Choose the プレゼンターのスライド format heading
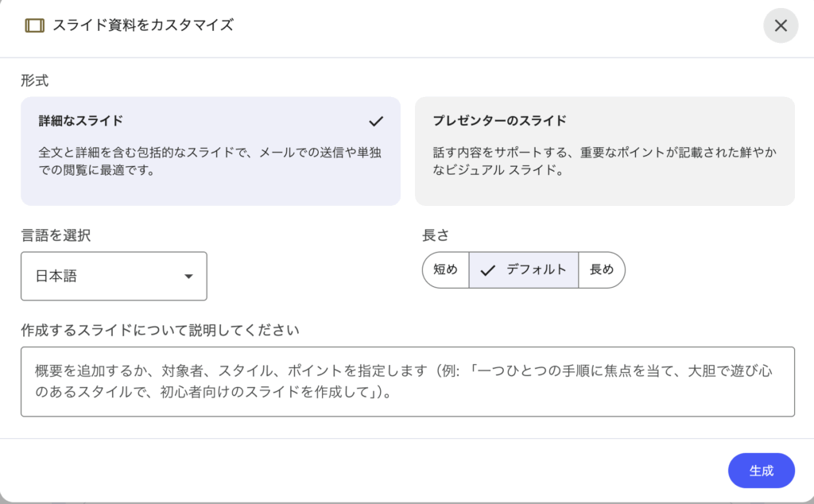 tap(499, 121)
